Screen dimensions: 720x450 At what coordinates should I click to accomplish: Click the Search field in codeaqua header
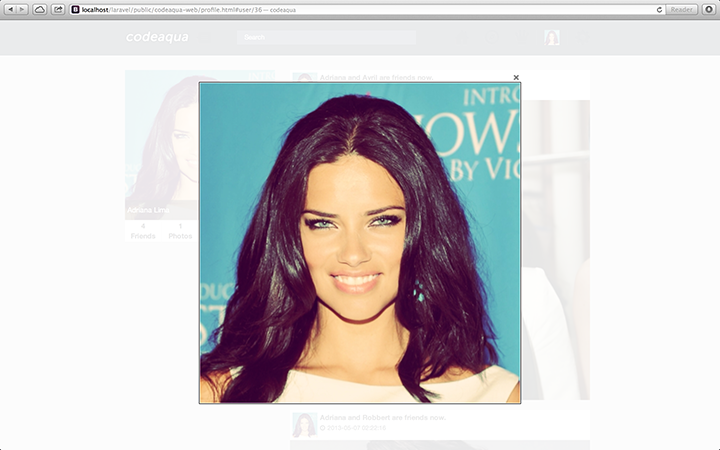click(x=326, y=37)
